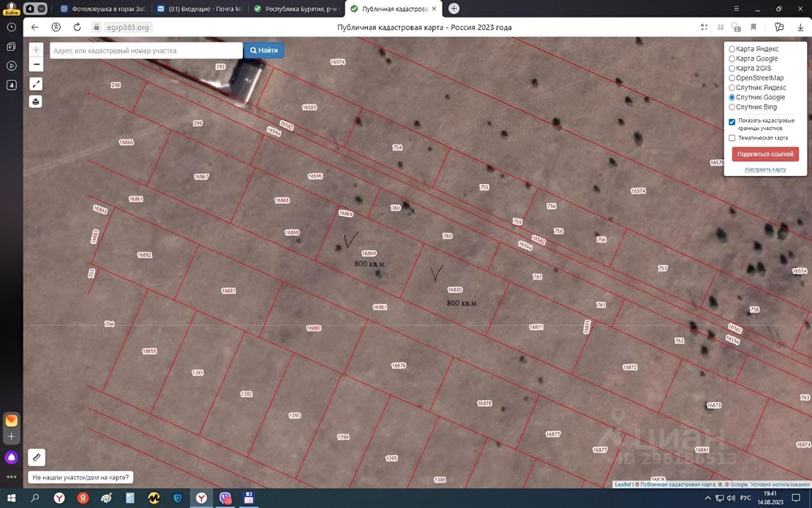812x508 pixels.
Task: Select the Спутник Яндекс radio option
Action: click(732, 88)
